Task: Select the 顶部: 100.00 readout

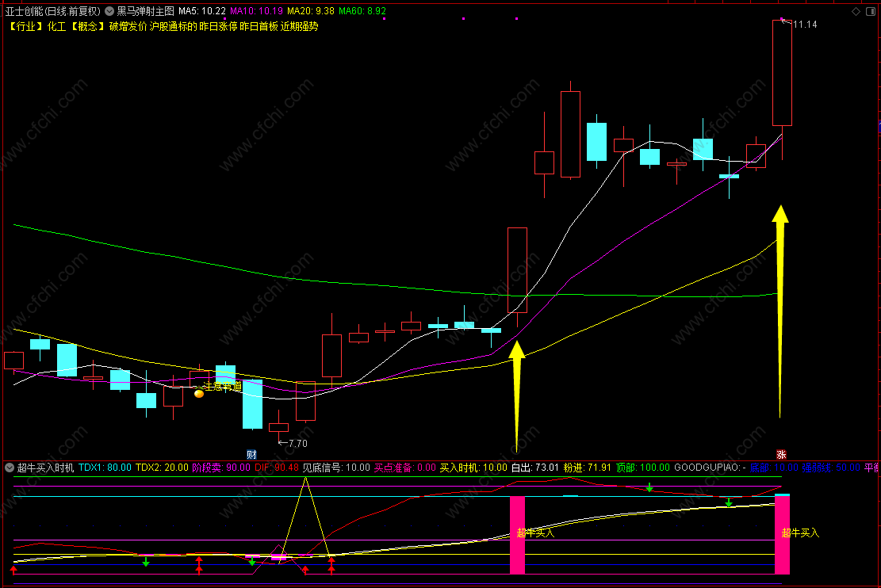Action: pos(643,468)
